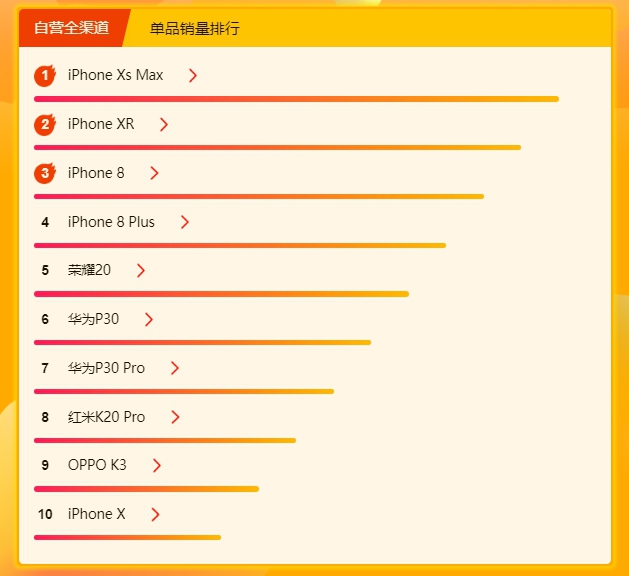Select the 单品销量排行 tab
Viewport: 629px width, 576px height.
[195, 28]
